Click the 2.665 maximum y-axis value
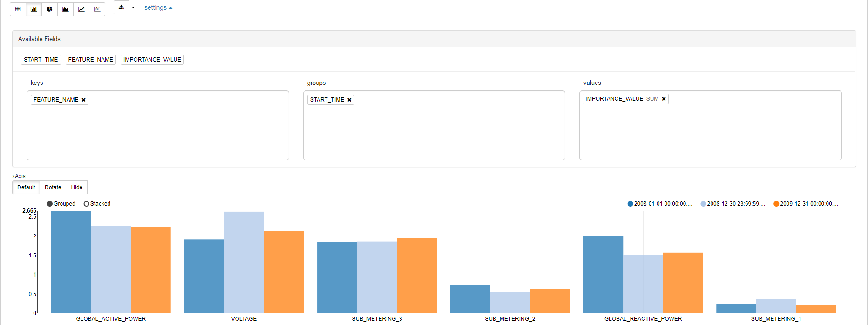The height and width of the screenshot is (325, 868). (29, 211)
